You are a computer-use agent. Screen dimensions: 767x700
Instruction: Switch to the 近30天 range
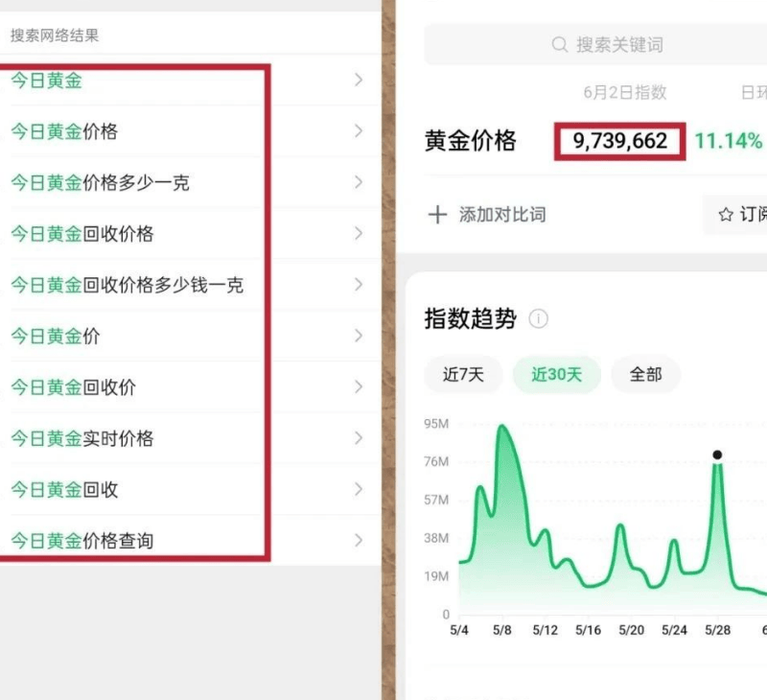(556, 375)
